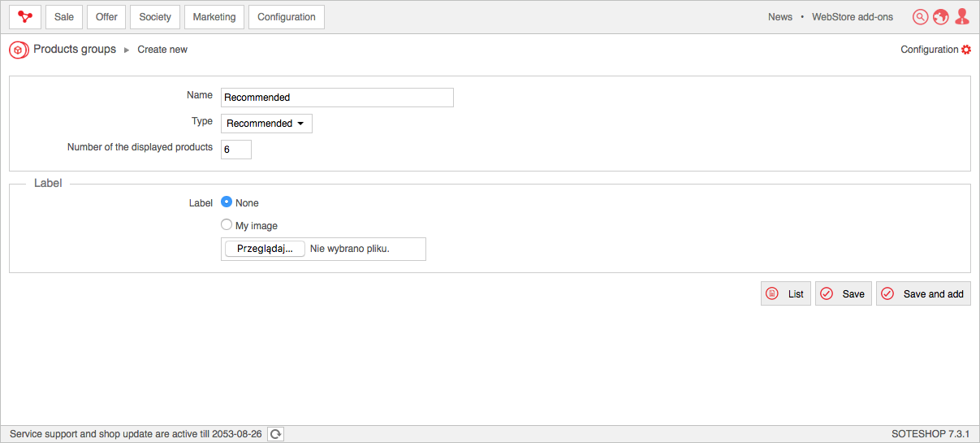This screenshot has width=980, height=443.
Task: Select the My image radio button
Action: point(227,225)
